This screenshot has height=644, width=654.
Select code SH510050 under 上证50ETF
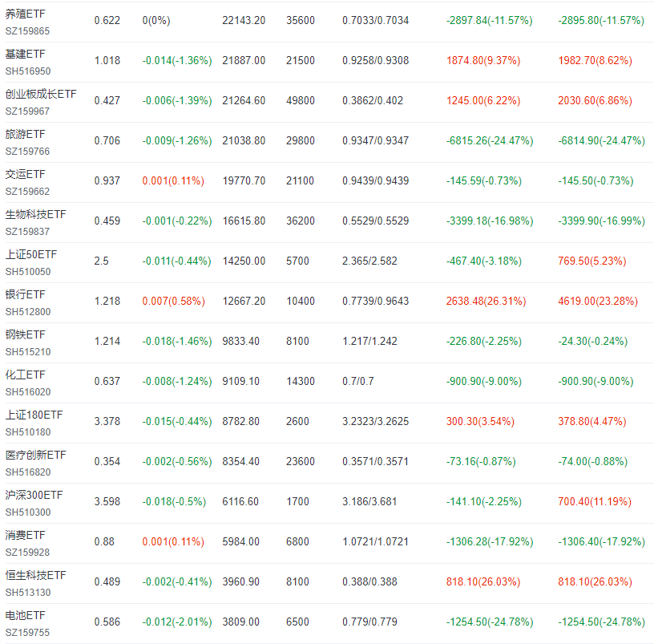(x=28, y=271)
